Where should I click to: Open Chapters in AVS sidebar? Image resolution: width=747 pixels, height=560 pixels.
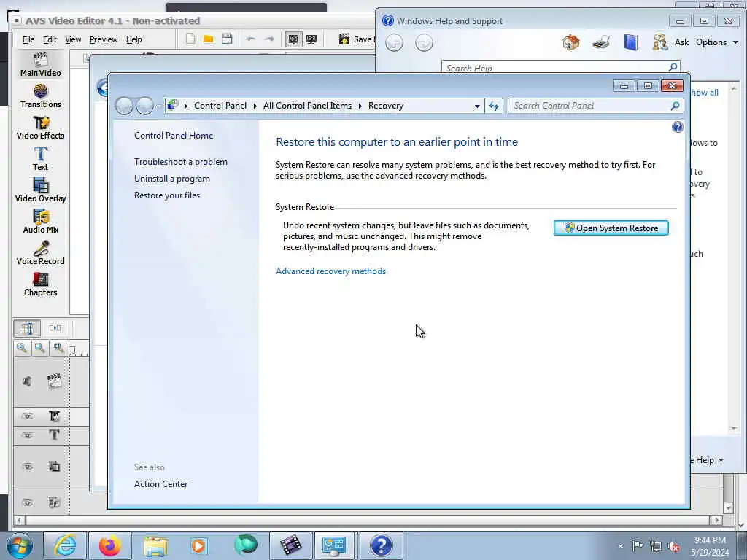[41, 285]
